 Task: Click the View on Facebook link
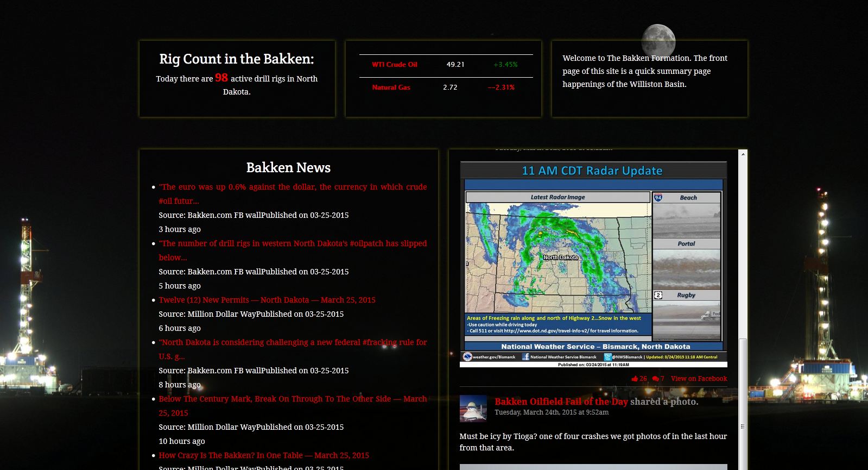click(x=699, y=379)
